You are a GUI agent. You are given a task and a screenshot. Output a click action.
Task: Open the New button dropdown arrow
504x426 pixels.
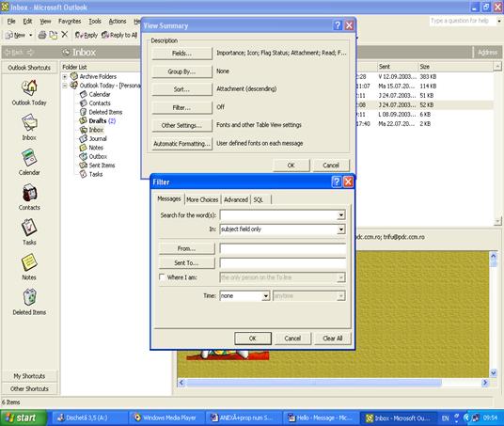pyautogui.click(x=31, y=35)
